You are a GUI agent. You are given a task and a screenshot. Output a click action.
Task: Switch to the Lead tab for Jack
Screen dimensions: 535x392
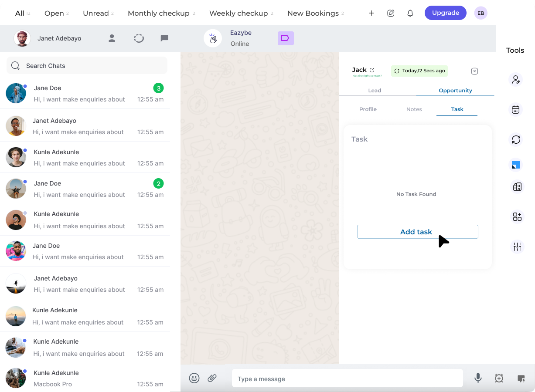(375, 90)
